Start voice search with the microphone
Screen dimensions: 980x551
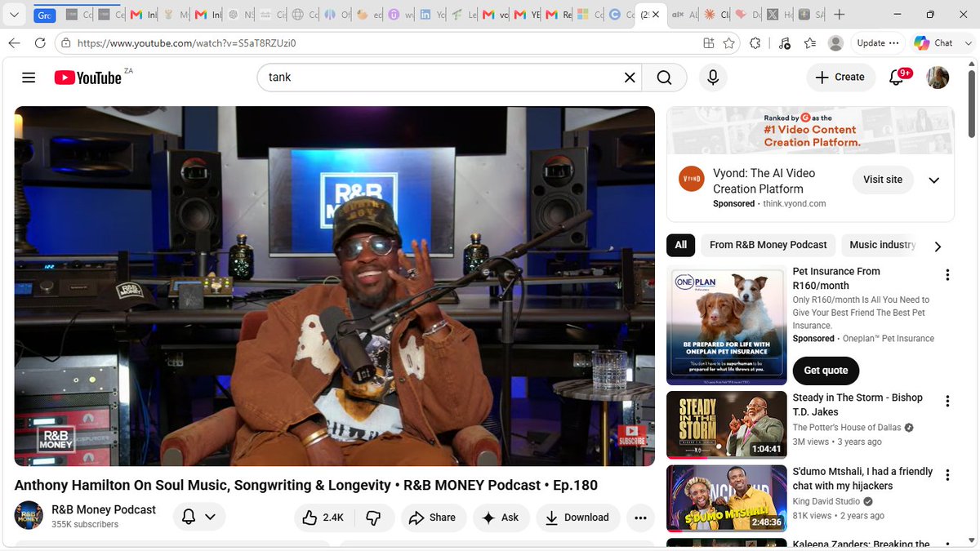pos(713,78)
